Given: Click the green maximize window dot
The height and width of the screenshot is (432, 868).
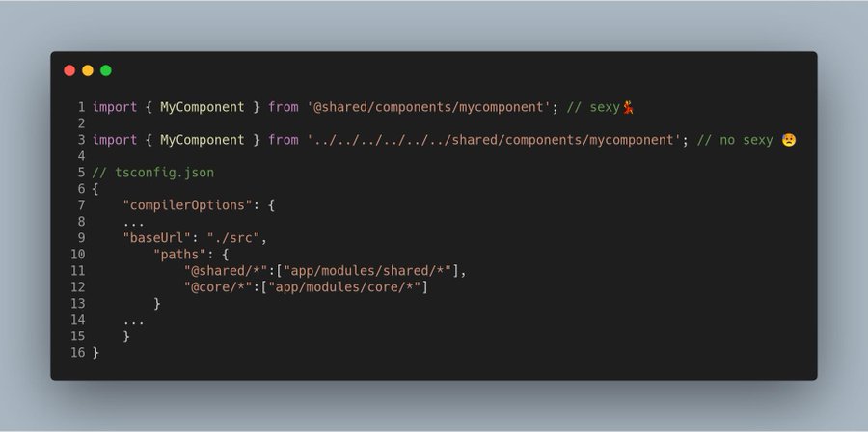Looking at the screenshot, I should click(106, 70).
